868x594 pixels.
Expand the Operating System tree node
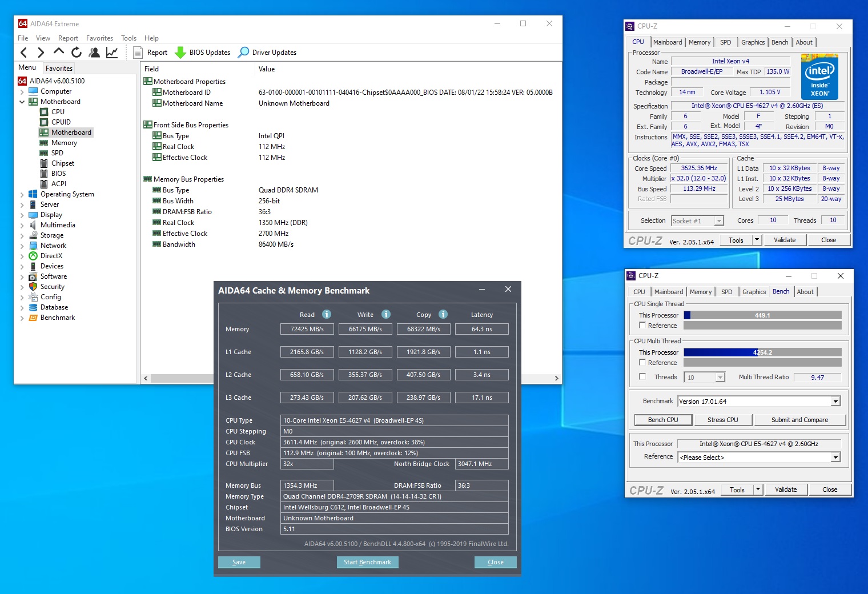click(x=22, y=195)
